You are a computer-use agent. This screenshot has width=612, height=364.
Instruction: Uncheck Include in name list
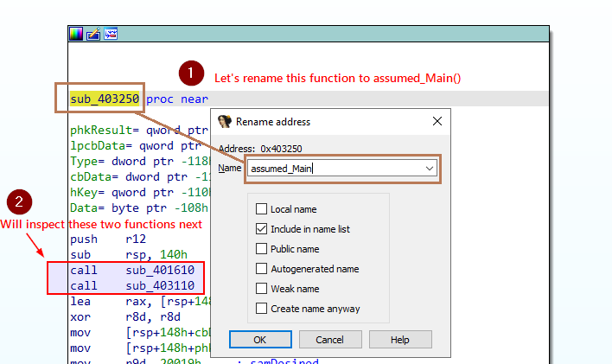point(261,229)
